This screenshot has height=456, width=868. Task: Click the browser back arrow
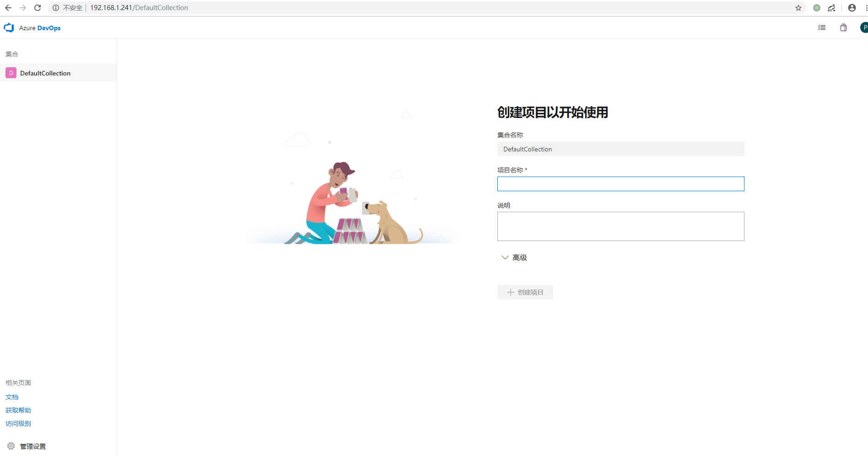(x=8, y=8)
